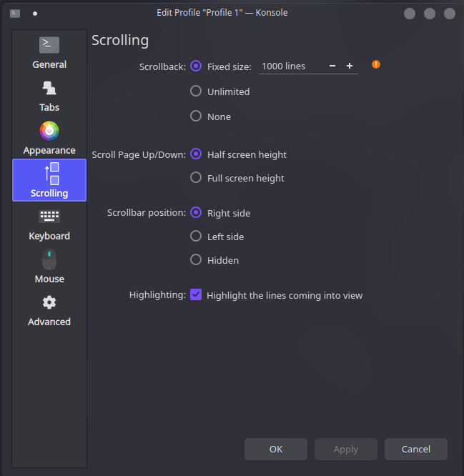Choose Hidden scrollbar position
This screenshot has width=464, height=476.
(x=196, y=260)
